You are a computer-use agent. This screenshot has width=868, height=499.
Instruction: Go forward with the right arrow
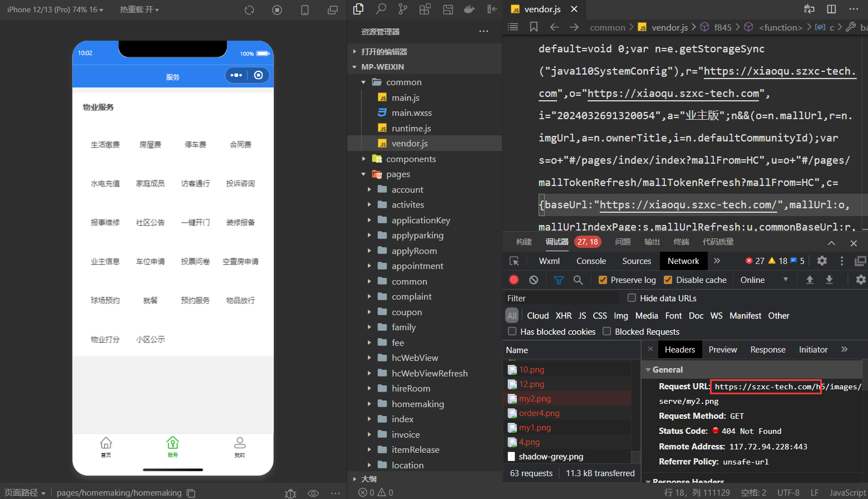pos(574,27)
